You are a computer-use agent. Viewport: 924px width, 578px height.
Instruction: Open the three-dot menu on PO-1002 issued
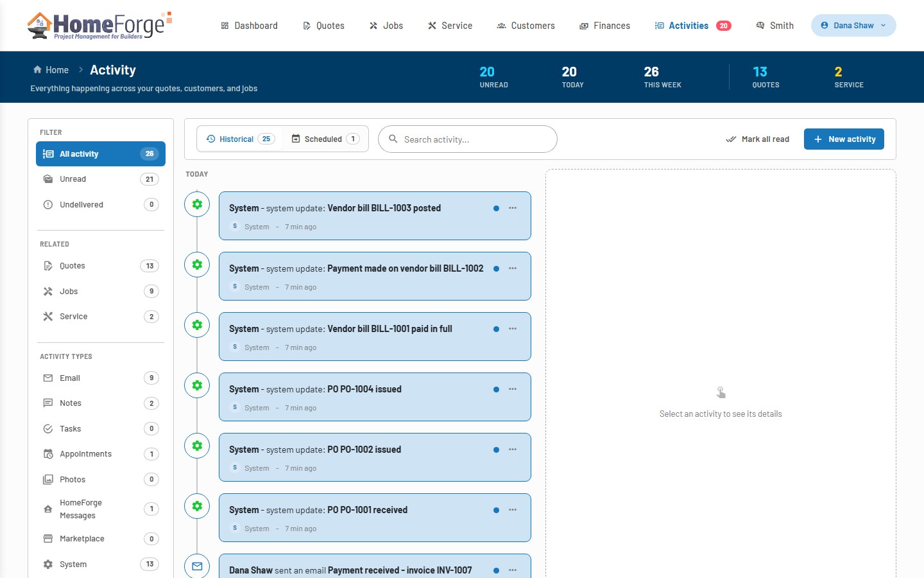[513, 450]
